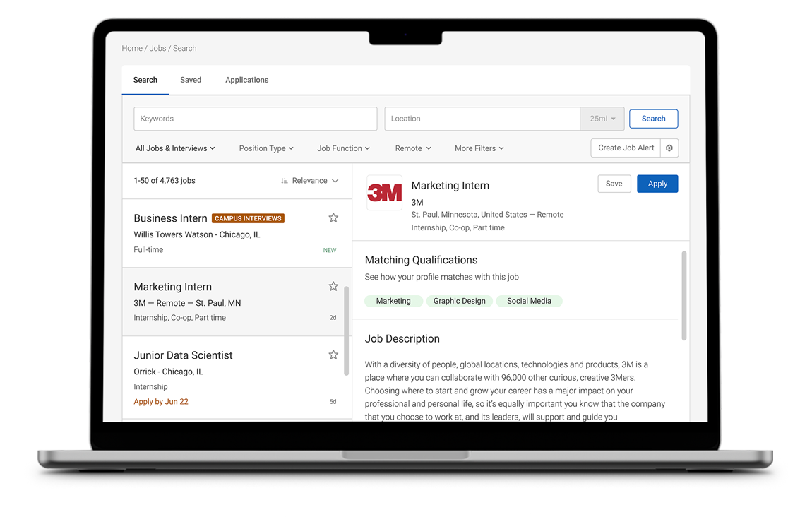Open the More Filters dropdown
This screenshot has width=812, height=517.
[479, 148]
